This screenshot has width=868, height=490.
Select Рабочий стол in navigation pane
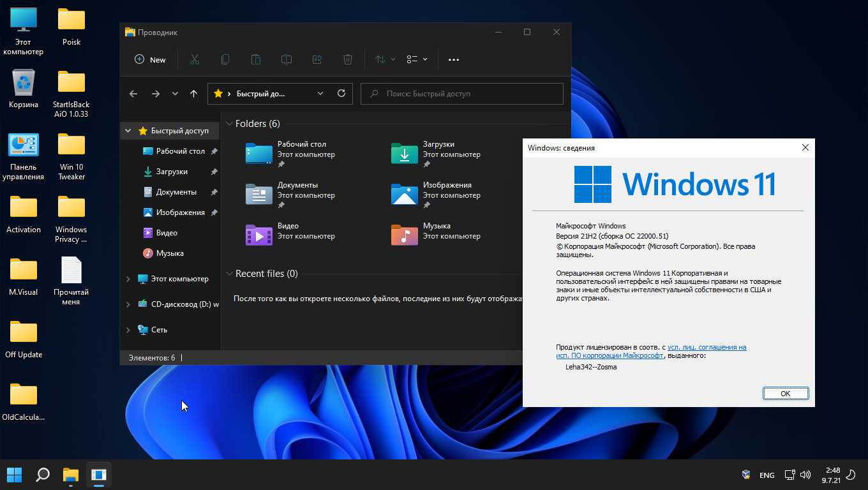(x=180, y=151)
